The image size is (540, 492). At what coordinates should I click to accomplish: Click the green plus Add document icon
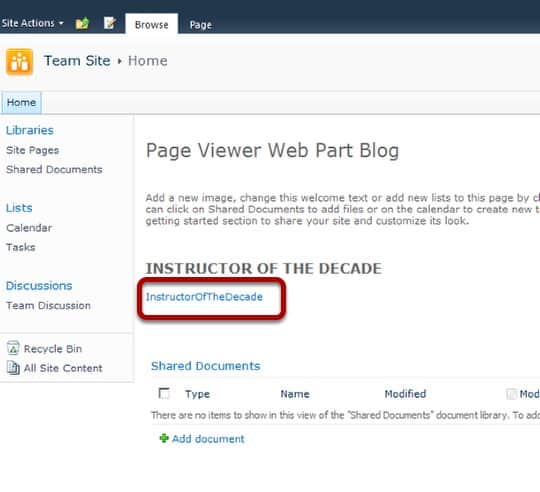[x=164, y=438]
